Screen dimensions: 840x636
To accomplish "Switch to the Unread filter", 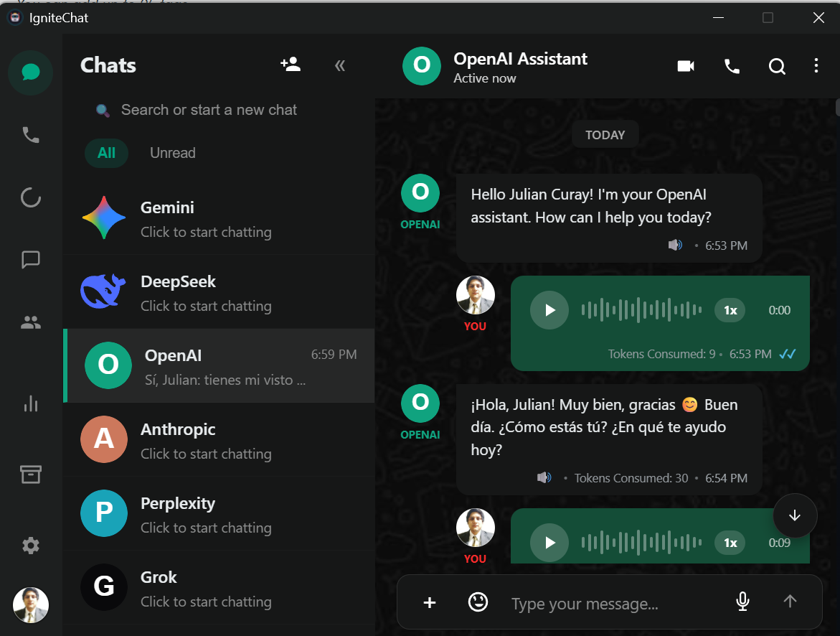I will pos(172,153).
